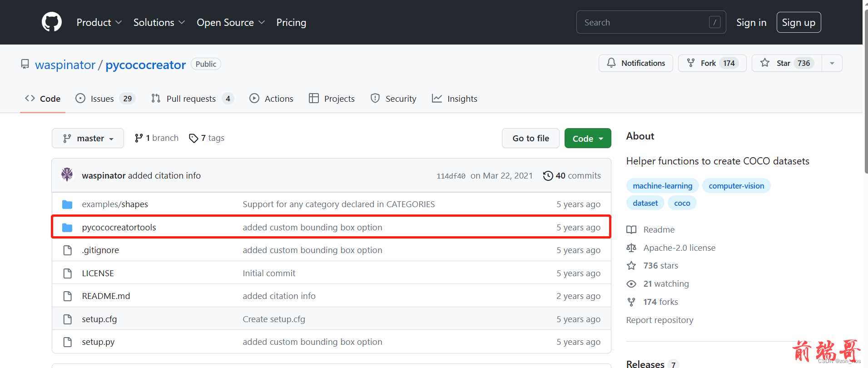Open the Pricing page
Viewport: 868px width, 368px height.
(291, 22)
